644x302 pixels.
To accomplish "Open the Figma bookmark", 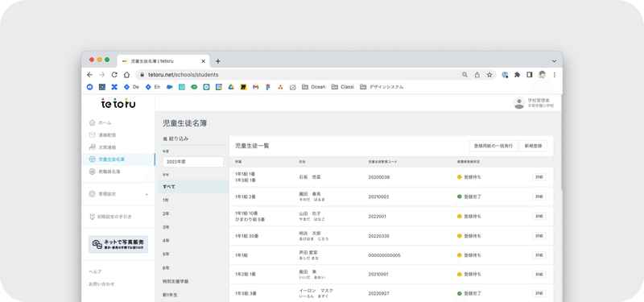I will pyautogui.click(x=268, y=87).
